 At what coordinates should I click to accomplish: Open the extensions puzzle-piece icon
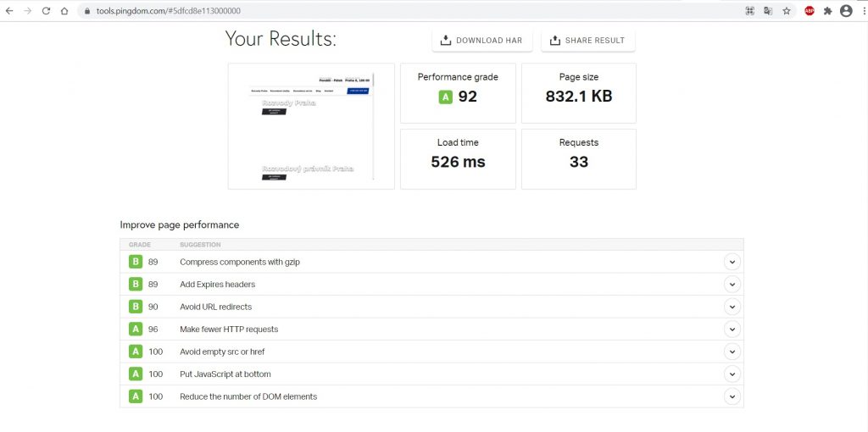[x=827, y=11]
